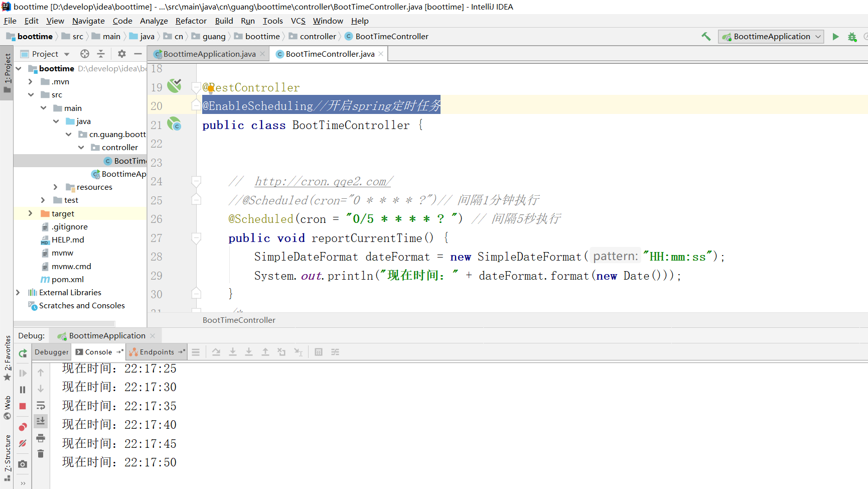Toggle Mute Breakpoints in debug sidebar

pos(23,443)
